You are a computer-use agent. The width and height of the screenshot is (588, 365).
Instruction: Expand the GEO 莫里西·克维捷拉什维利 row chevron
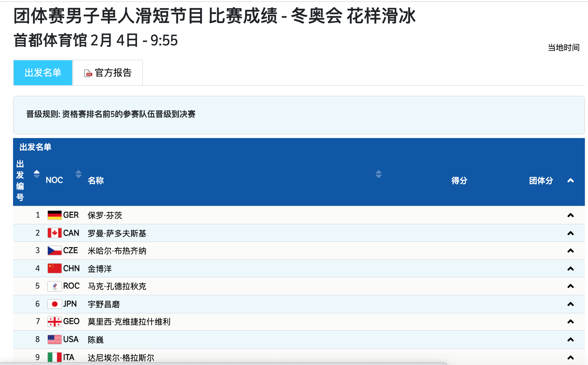click(x=571, y=321)
